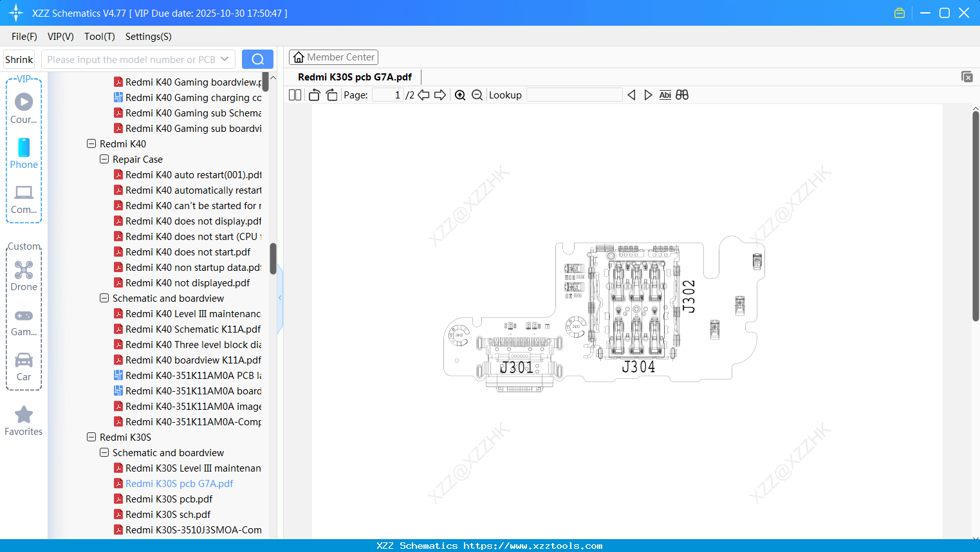Click the Page number input box
Viewport: 980px width, 552px height.
tap(388, 95)
